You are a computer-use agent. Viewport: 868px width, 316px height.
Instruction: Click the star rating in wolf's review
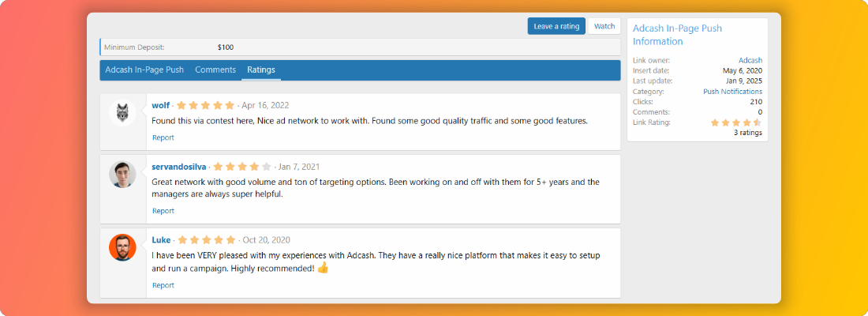[x=205, y=105]
